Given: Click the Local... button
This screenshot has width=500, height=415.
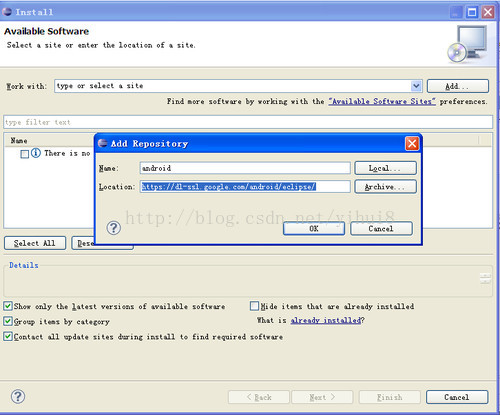Looking at the screenshot, I should click(x=385, y=168).
